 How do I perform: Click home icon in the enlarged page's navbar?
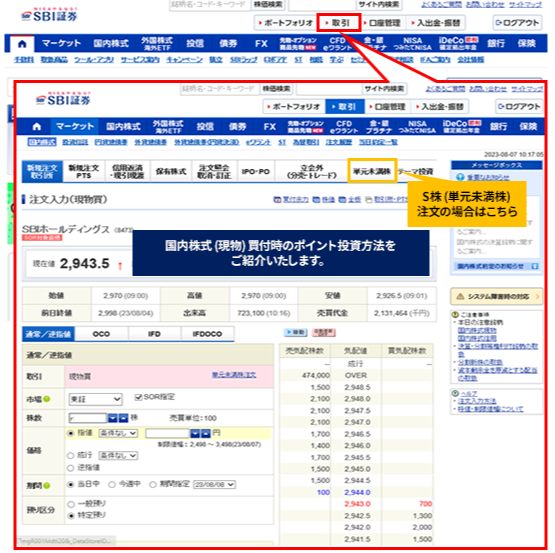pyautogui.click(x=37, y=126)
